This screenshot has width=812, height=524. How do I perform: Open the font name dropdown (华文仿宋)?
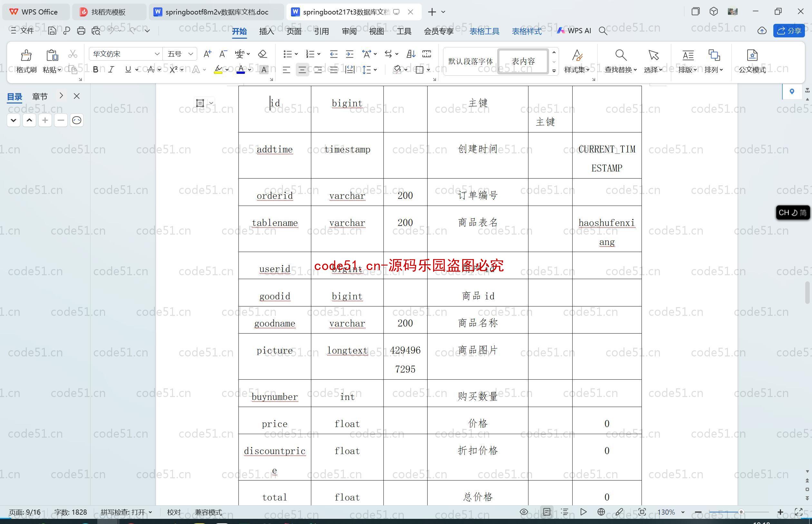click(157, 54)
